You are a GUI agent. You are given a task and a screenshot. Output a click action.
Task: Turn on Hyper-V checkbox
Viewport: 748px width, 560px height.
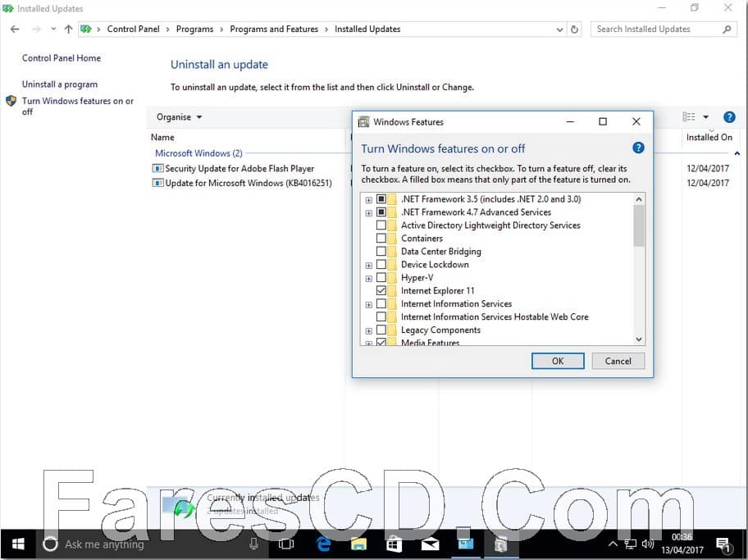tap(381, 278)
